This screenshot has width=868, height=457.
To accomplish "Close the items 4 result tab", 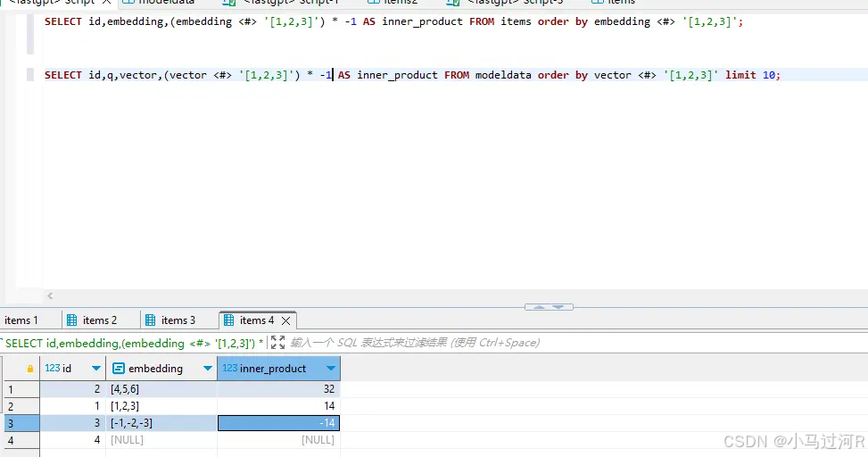I will tap(285, 320).
